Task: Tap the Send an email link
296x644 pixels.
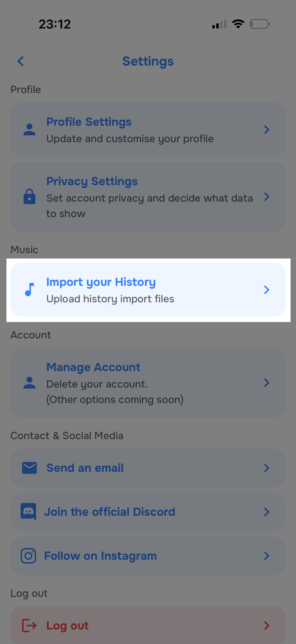Action: point(85,468)
